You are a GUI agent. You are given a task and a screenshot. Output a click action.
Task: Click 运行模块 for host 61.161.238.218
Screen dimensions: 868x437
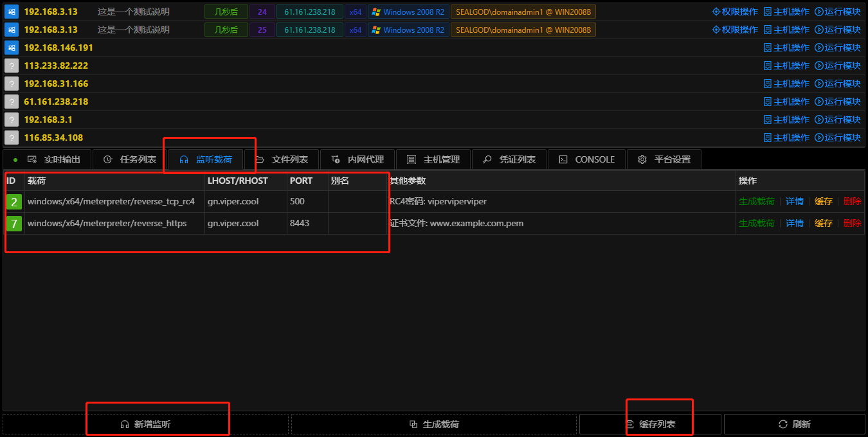838,102
